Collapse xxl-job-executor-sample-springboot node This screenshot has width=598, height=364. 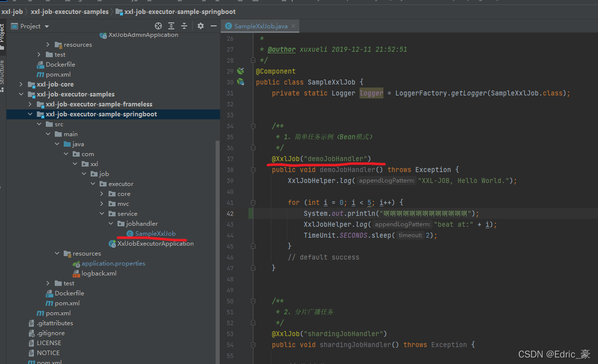tap(30, 114)
